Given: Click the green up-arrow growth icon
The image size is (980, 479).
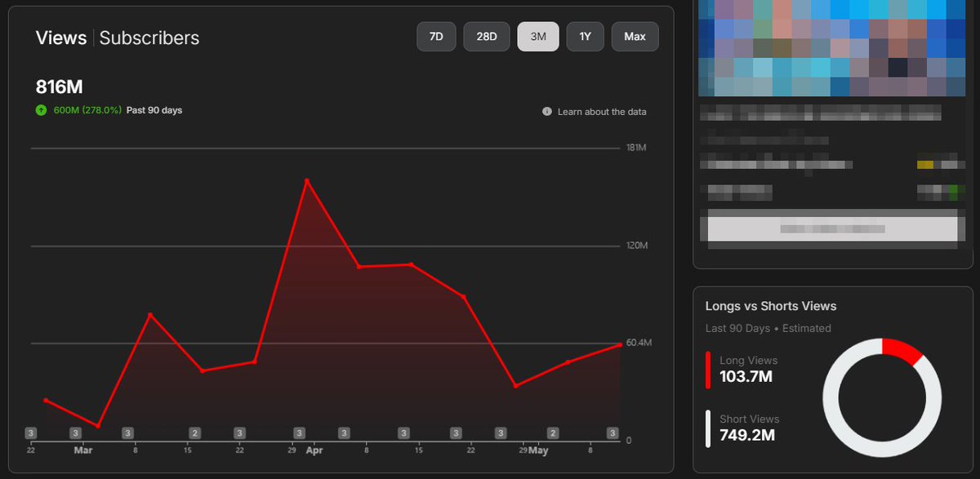Looking at the screenshot, I should click(41, 110).
